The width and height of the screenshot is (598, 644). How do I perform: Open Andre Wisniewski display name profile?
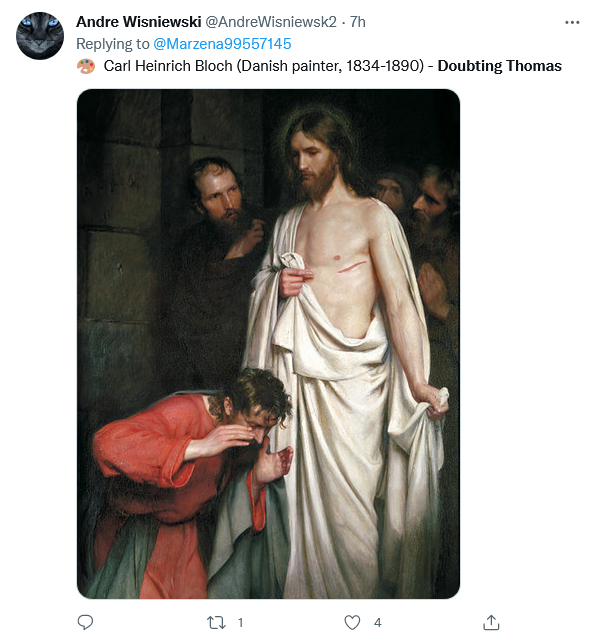138,22
